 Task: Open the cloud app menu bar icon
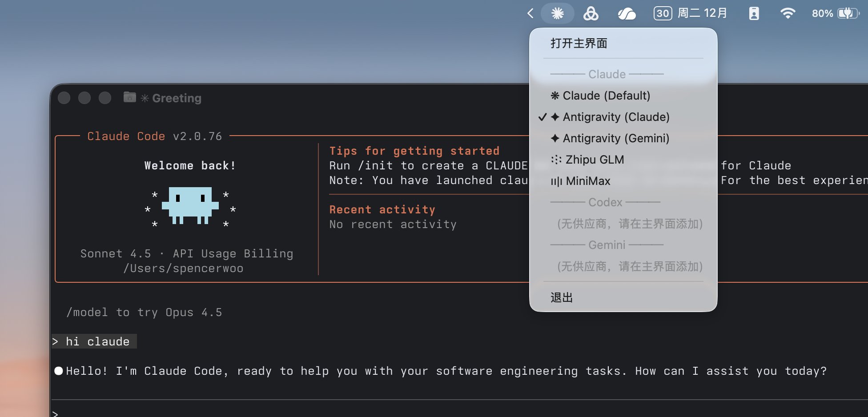pos(627,14)
